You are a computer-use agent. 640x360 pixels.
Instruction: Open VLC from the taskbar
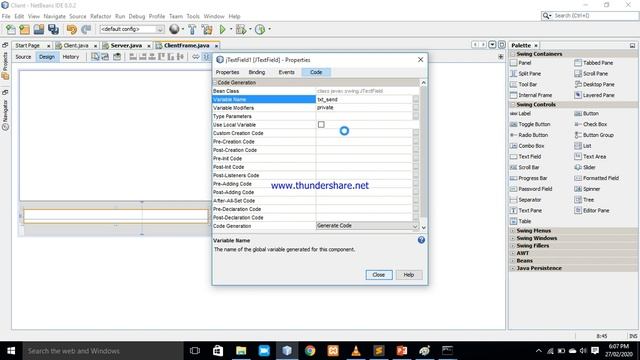356,351
